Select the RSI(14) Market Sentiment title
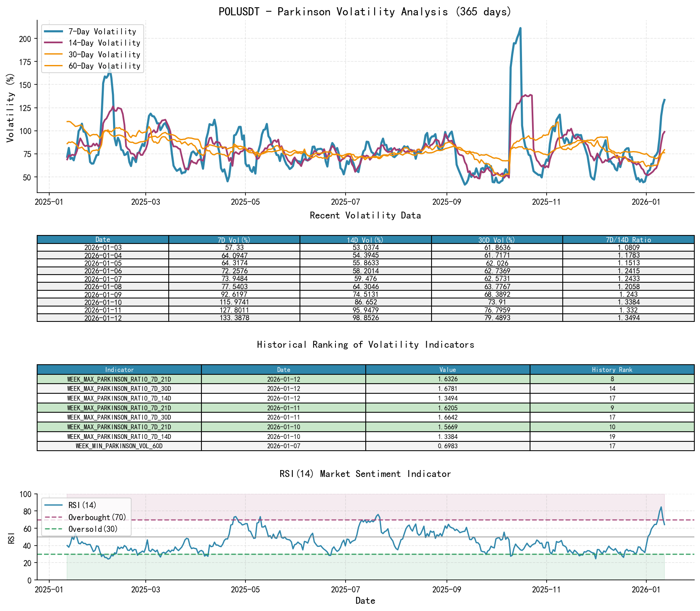The height and width of the screenshot is (611, 700). [365, 474]
